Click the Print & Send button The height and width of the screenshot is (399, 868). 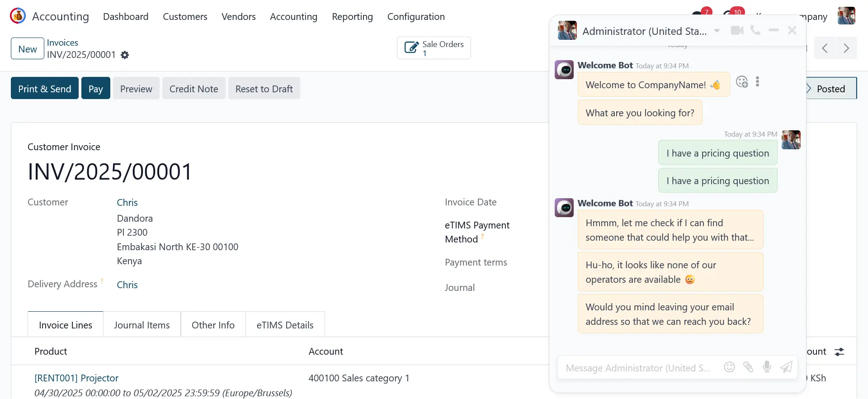click(x=44, y=89)
